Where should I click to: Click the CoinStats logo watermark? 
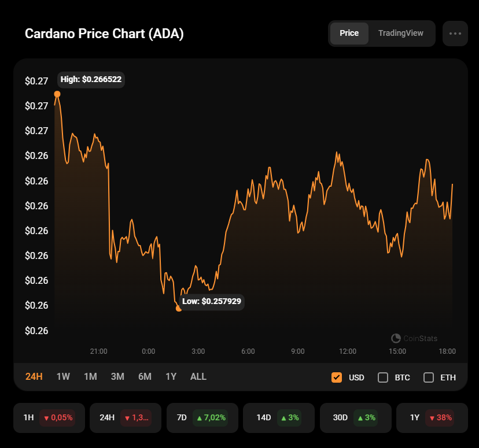click(x=414, y=338)
